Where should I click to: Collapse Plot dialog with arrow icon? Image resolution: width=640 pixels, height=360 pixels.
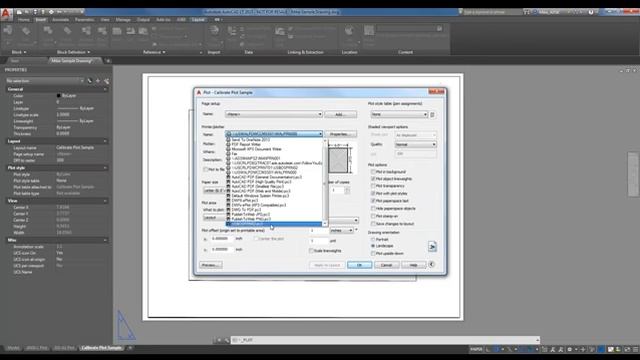(x=431, y=264)
